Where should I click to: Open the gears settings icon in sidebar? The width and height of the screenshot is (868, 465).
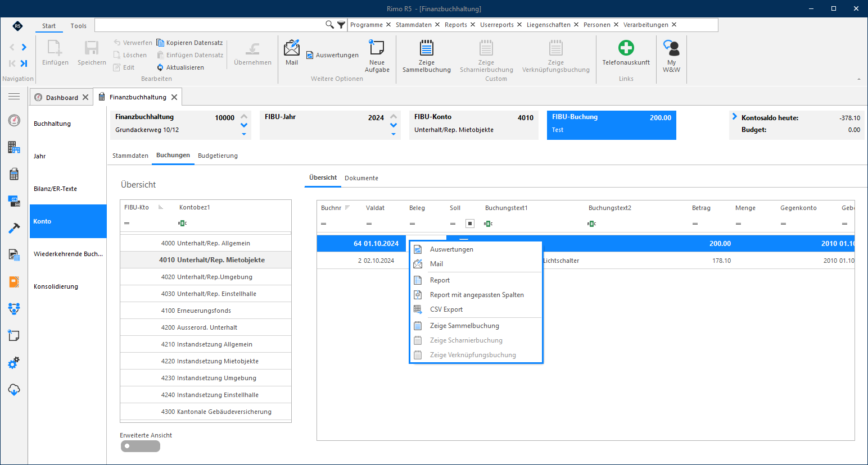(x=14, y=363)
